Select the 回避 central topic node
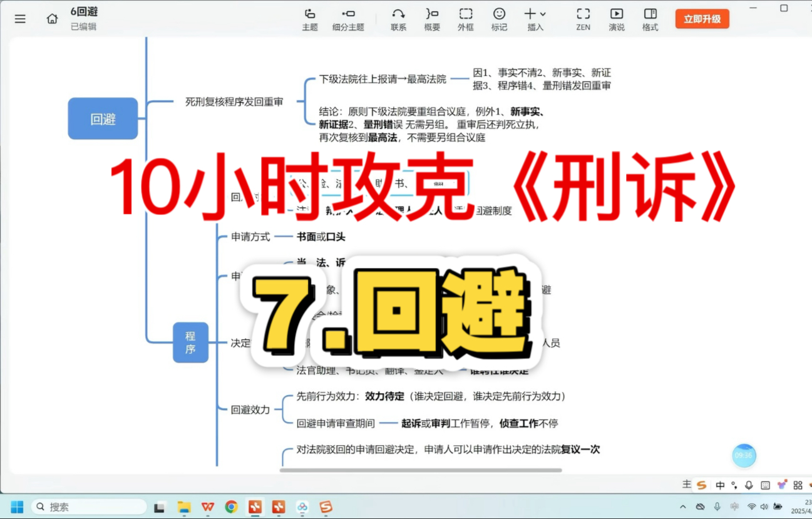Screen dimensions: 812x519 click(x=103, y=118)
